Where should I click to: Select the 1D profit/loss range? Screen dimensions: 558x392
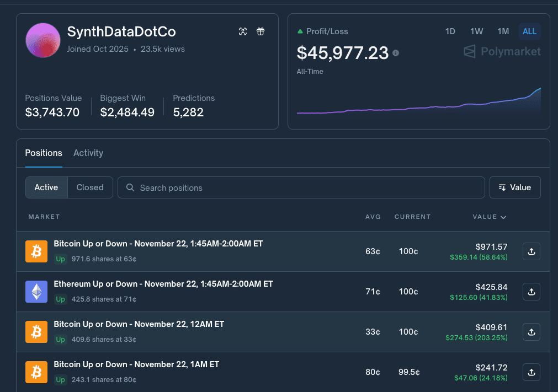[450, 31]
